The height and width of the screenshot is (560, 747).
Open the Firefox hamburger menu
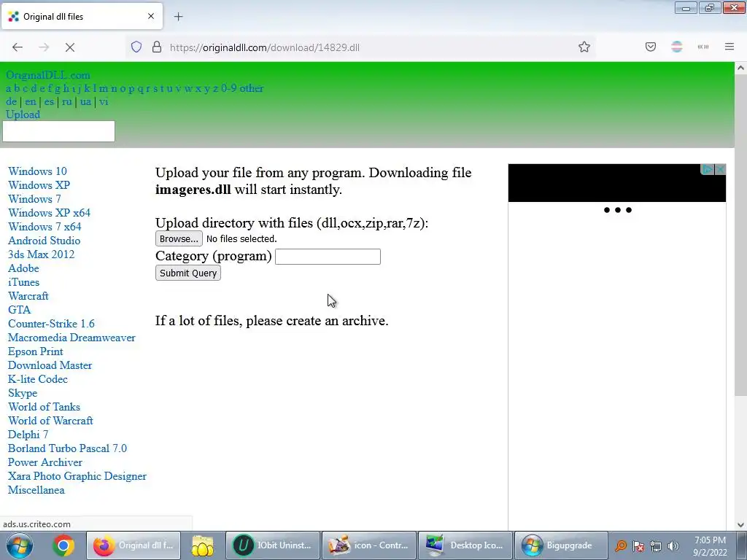(729, 47)
